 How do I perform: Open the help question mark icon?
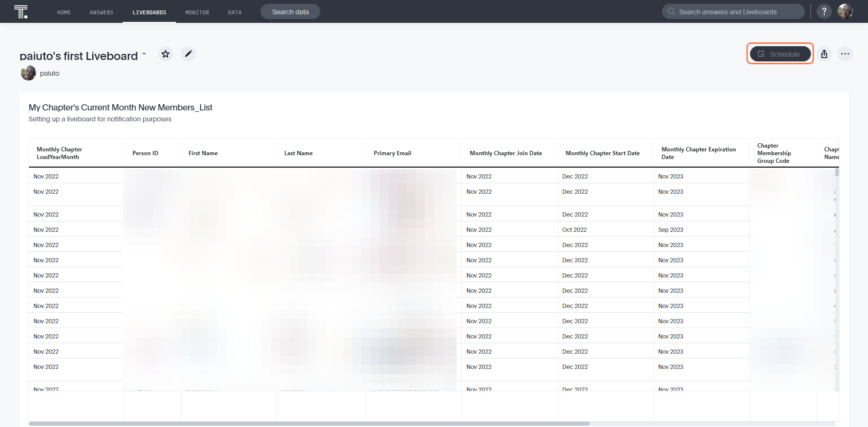(824, 11)
